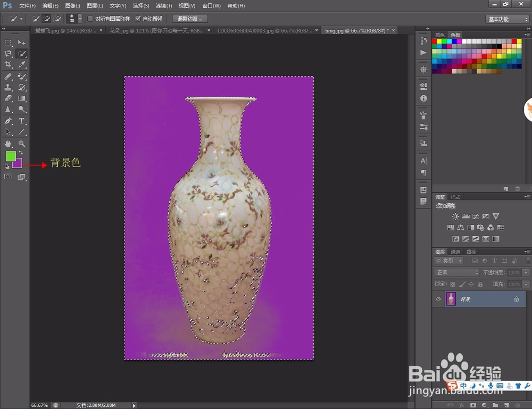This screenshot has width=532, height=409.
Task: Add a layer mask
Action: [473, 405]
